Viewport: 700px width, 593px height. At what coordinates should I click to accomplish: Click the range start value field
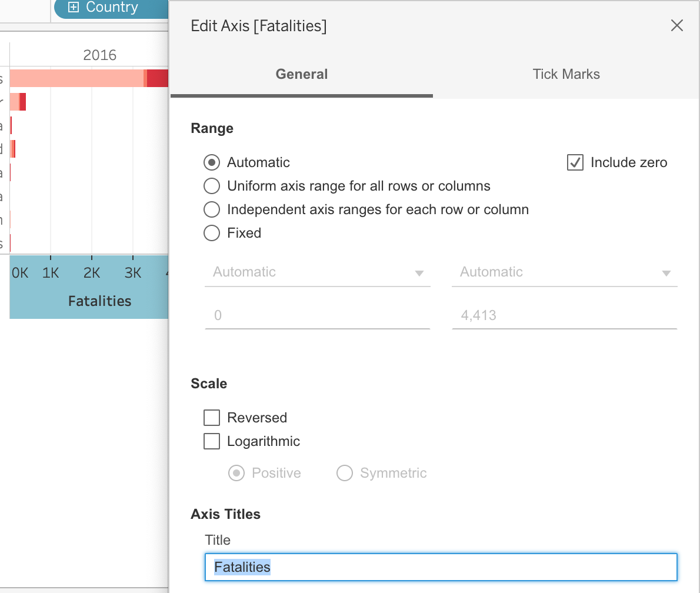point(318,315)
